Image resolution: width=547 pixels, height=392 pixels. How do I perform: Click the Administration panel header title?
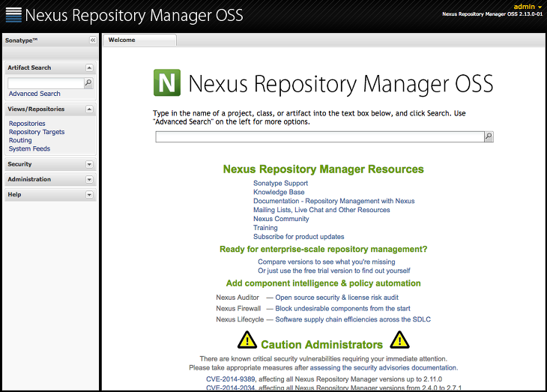pos(29,179)
